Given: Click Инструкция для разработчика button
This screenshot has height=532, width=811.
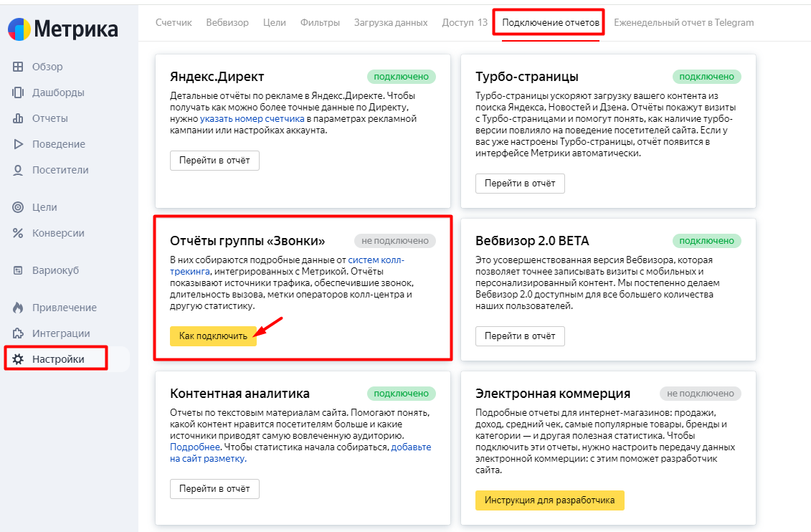Looking at the screenshot, I should pos(550,500).
